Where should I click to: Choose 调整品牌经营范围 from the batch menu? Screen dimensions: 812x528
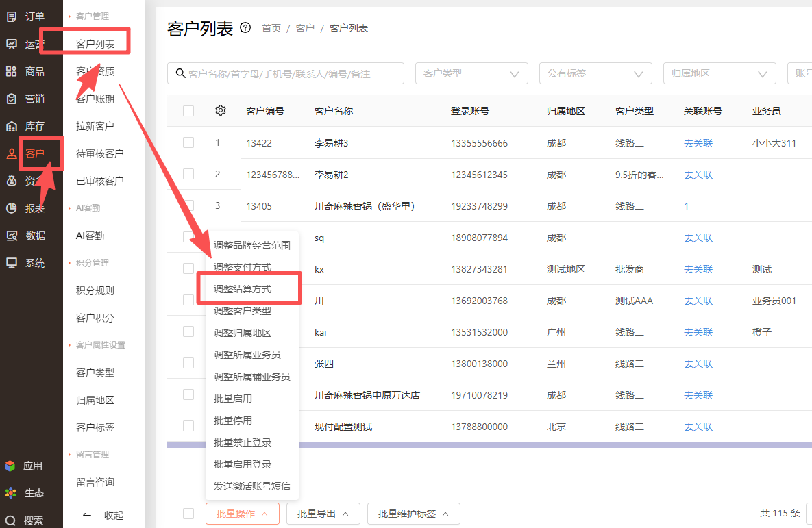(251, 245)
